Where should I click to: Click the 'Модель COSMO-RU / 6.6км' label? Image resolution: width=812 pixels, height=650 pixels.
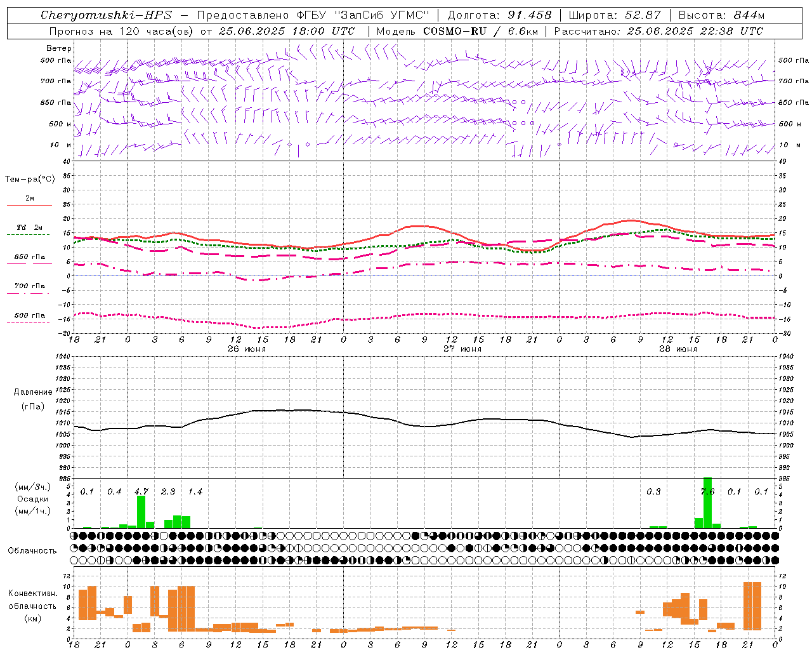coord(457,31)
